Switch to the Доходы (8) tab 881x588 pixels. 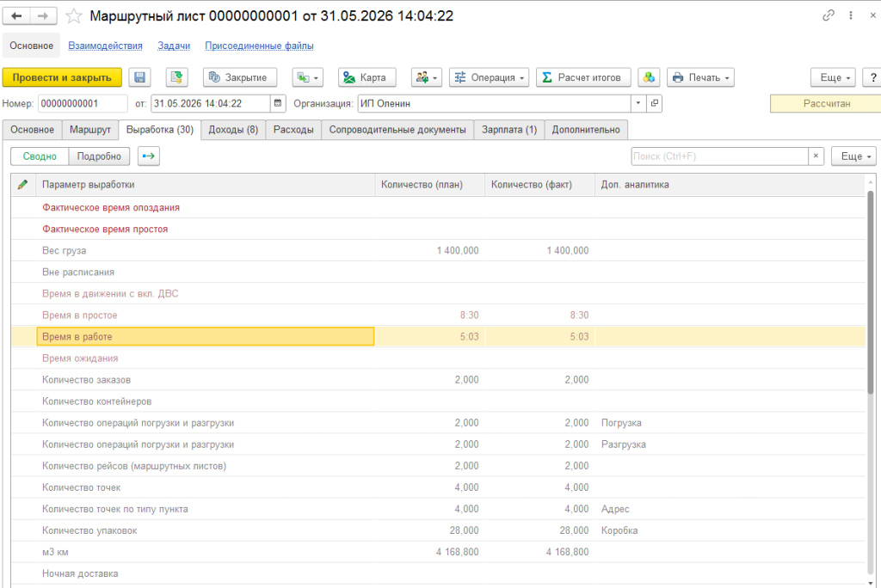click(x=233, y=130)
